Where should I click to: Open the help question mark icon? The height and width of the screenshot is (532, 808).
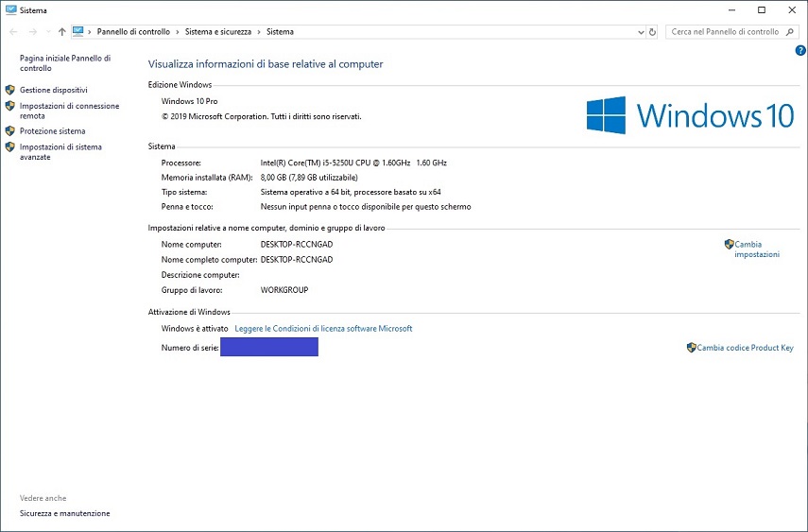[800, 50]
